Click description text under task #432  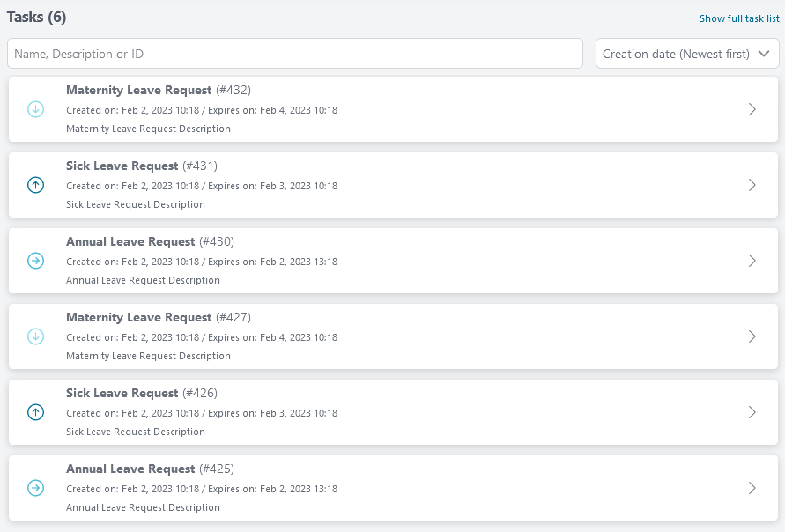coord(148,129)
